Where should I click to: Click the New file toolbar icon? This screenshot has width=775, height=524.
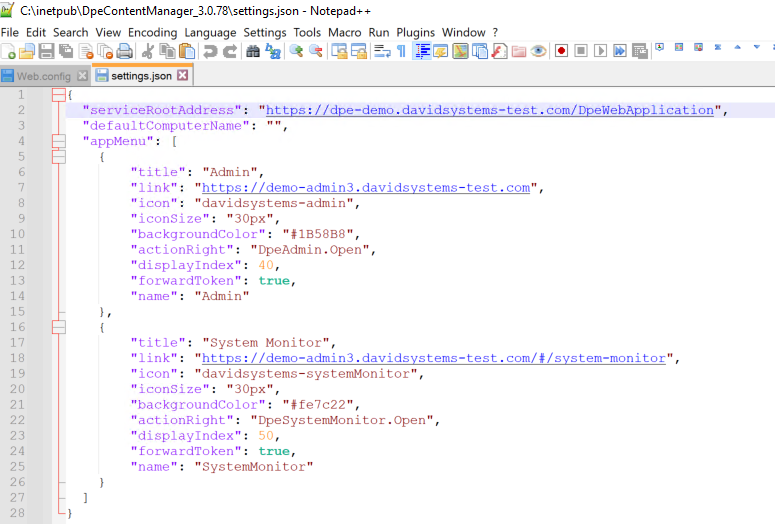click(x=8, y=51)
